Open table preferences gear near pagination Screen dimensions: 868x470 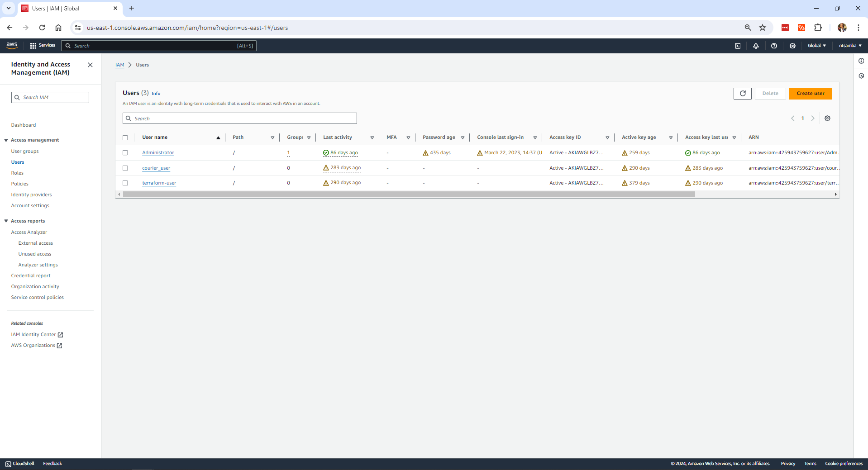[827, 118]
